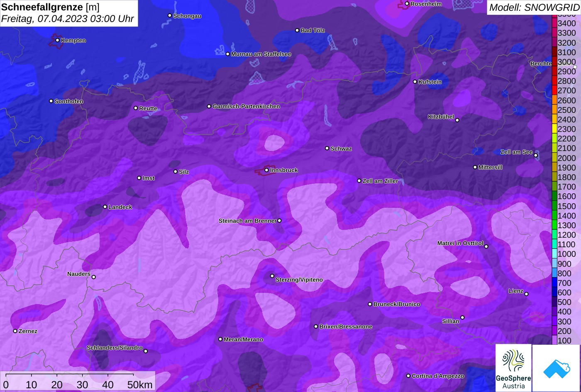Image resolution: width=581 pixels, height=392 pixels.
Task: Click the Meran/Merano label
Action: tap(244, 339)
